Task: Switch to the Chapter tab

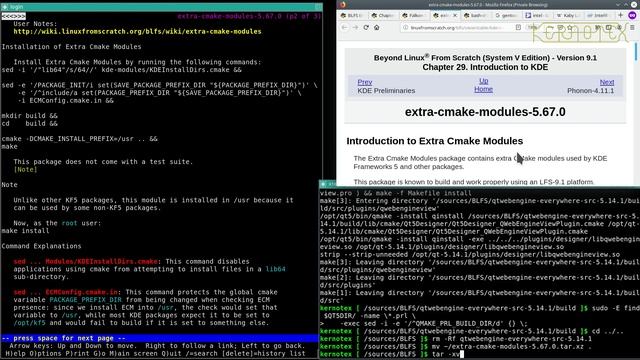Action: click(384, 16)
